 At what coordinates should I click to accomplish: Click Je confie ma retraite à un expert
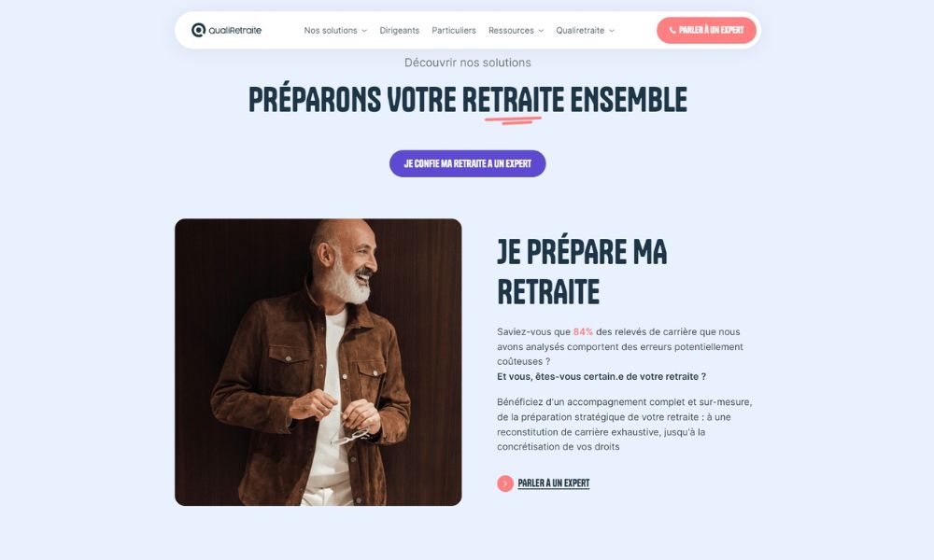(x=468, y=163)
